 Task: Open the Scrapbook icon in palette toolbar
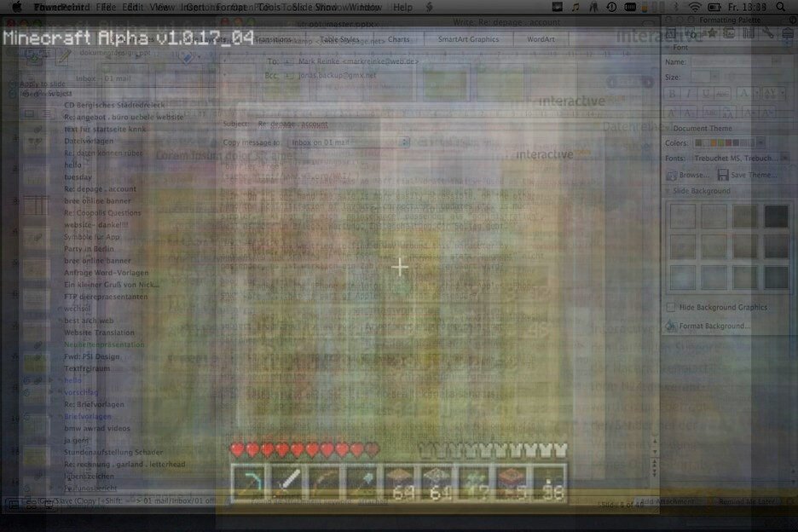(x=730, y=33)
